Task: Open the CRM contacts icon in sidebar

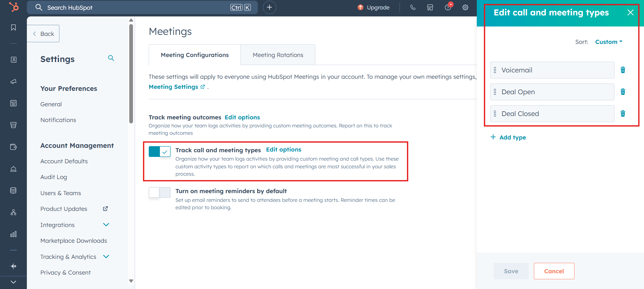Action: point(13,60)
